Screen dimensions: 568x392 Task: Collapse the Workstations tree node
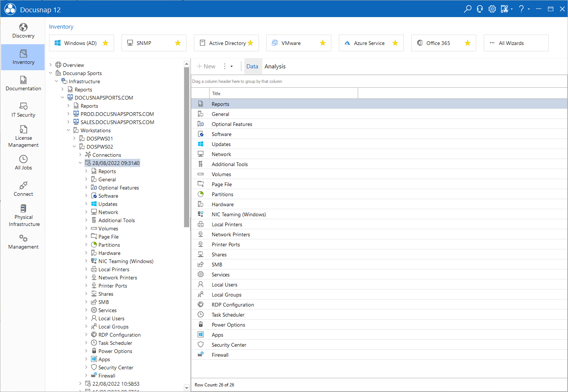point(69,130)
